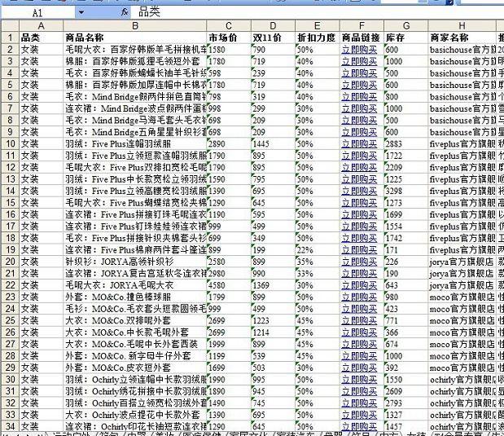Screen dimensions: 504x436
Task: Click product cell 外套：MO&Co.撞色棒球服
Action: click(x=135, y=297)
